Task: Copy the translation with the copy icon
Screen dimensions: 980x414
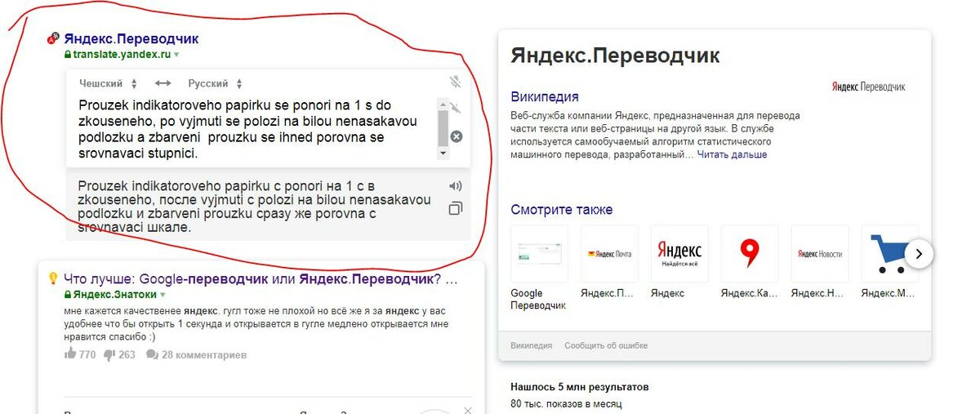Action: pyautogui.click(x=456, y=209)
